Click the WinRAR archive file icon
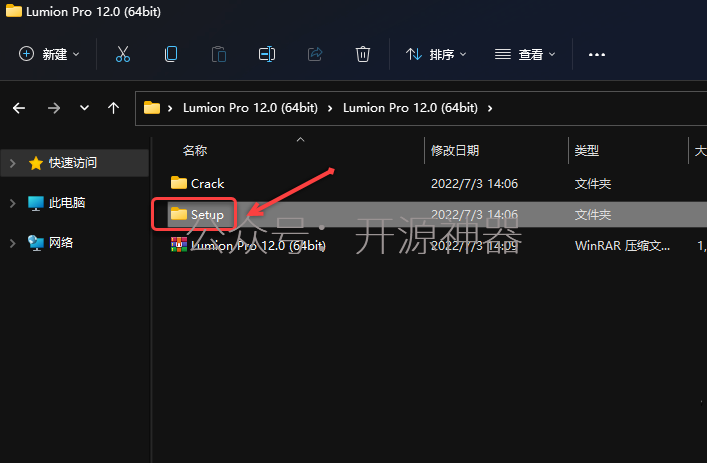707x463 pixels. point(179,244)
